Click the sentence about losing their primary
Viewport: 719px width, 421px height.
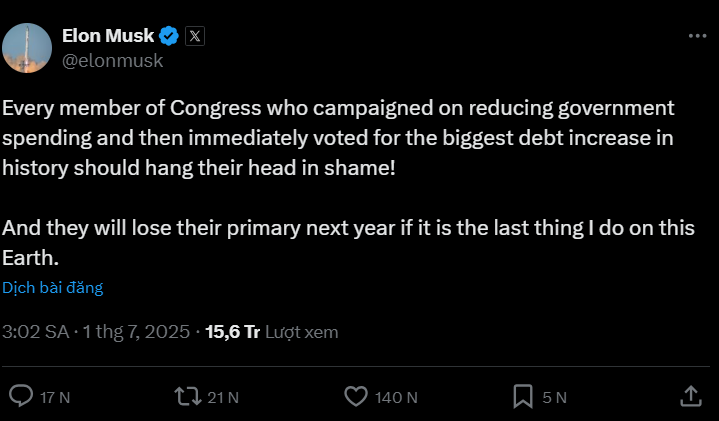(348, 227)
